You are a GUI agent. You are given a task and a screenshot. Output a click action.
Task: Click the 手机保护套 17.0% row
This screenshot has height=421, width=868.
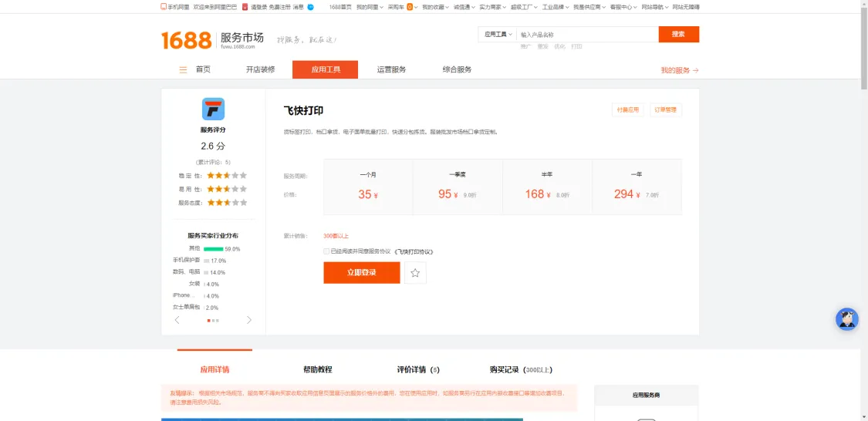click(x=200, y=261)
